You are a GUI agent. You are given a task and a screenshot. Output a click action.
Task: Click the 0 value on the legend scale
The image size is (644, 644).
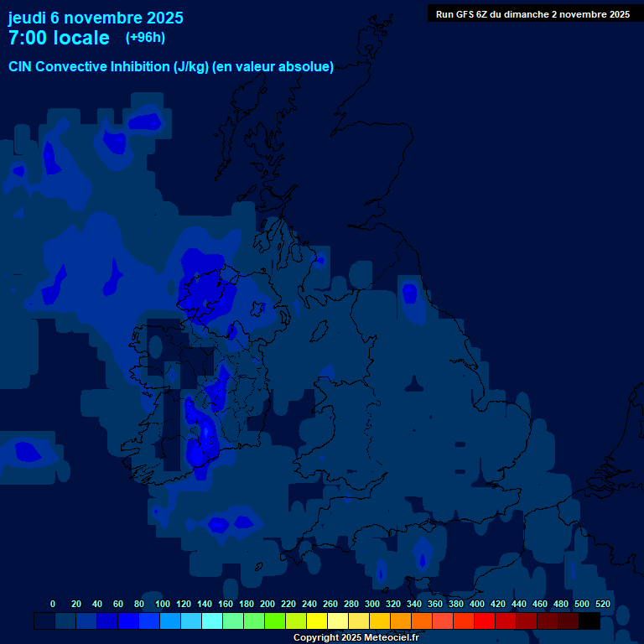point(53,604)
